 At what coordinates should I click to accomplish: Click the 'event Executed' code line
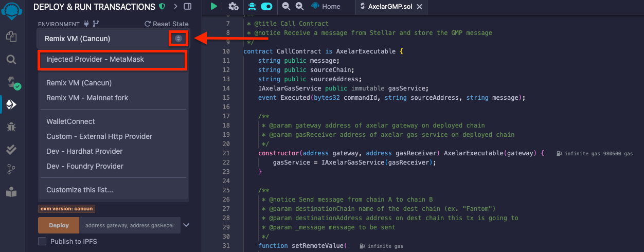click(x=391, y=98)
